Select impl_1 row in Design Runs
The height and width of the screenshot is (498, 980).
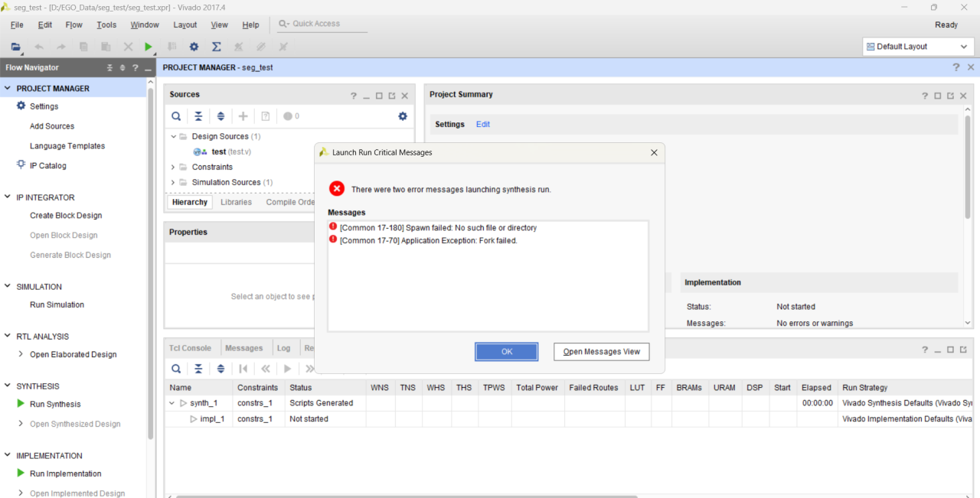click(568, 419)
